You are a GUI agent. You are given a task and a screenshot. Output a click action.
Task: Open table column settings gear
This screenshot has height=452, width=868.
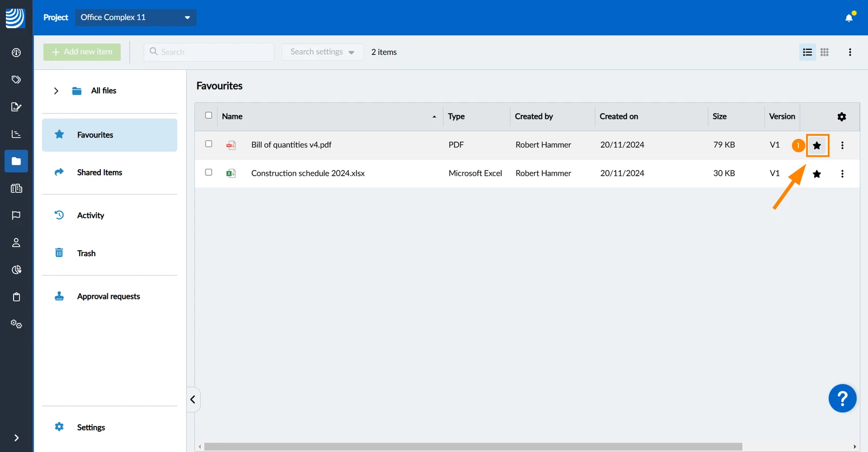(841, 117)
